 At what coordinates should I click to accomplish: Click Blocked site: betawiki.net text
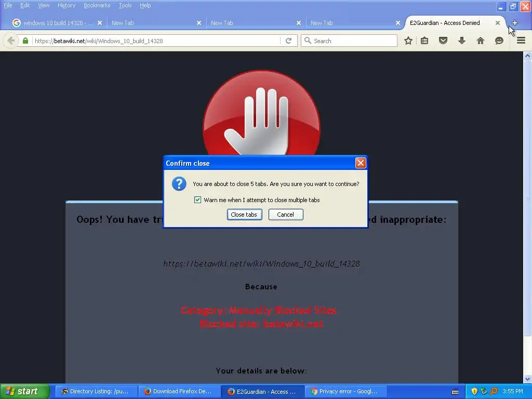(261, 324)
